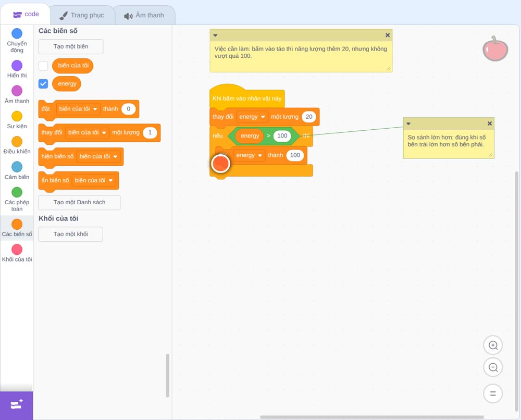This screenshot has width=521, height=420.
Task: Zoom out of the workspace
Action: [x=493, y=367]
